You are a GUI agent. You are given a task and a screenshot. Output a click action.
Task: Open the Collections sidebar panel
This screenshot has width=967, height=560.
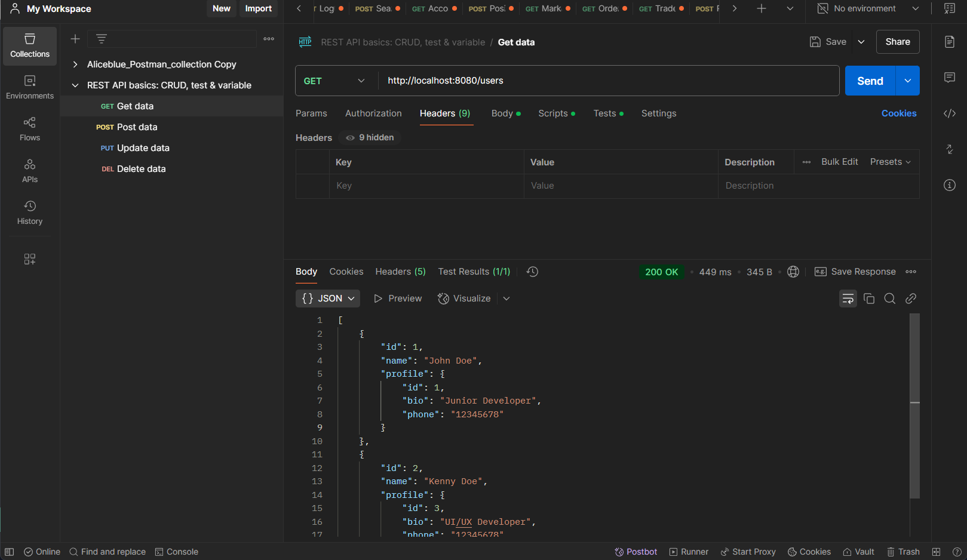pos(30,46)
